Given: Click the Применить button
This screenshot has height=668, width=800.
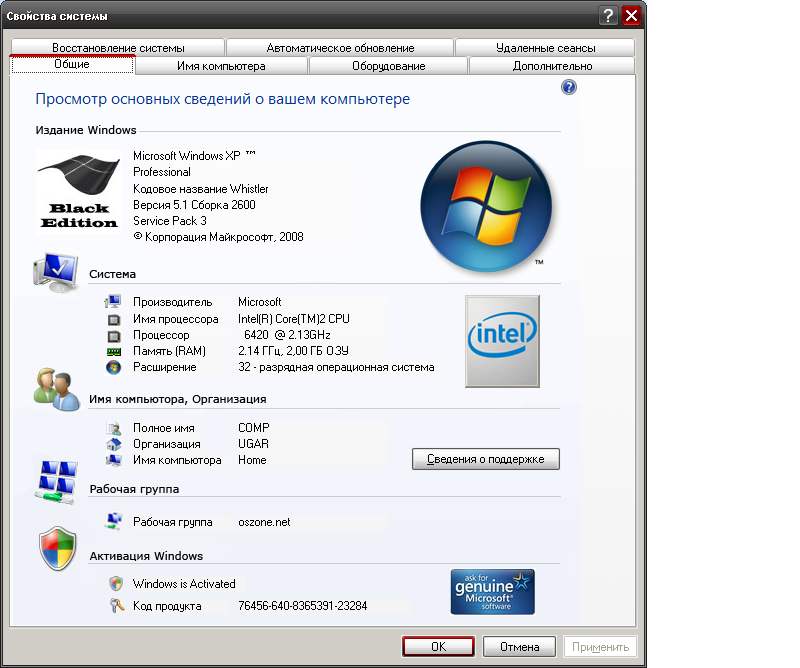Looking at the screenshot, I should click(x=600, y=647).
